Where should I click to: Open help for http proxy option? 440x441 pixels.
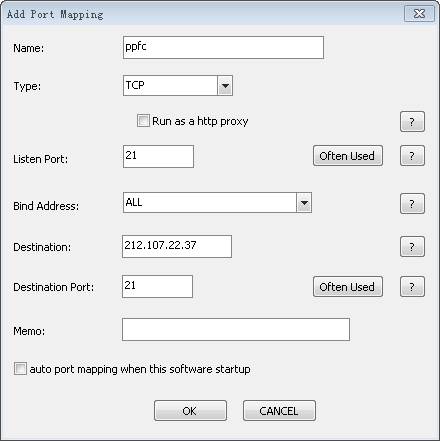click(412, 122)
